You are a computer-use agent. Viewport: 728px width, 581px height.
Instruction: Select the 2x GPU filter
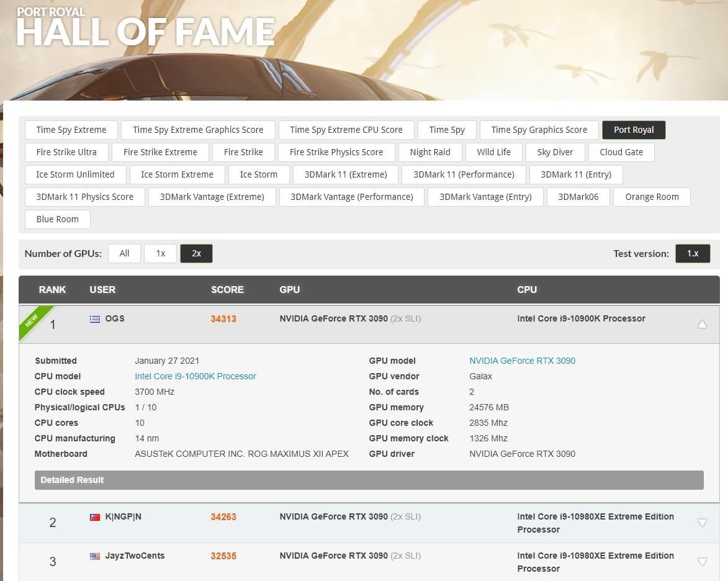[x=196, y=254]
